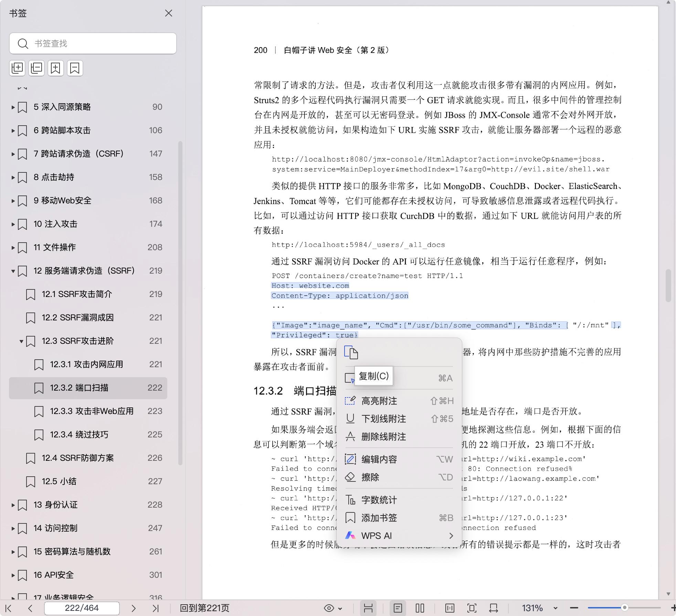Choose 高亮附注 from the context menu

click(399, 401)
